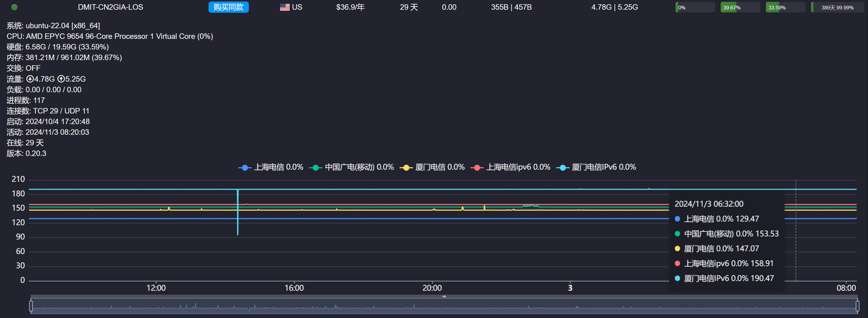Click the US flag icon
Viewport: 868px width, 318px height.
[x=284, y=7]
